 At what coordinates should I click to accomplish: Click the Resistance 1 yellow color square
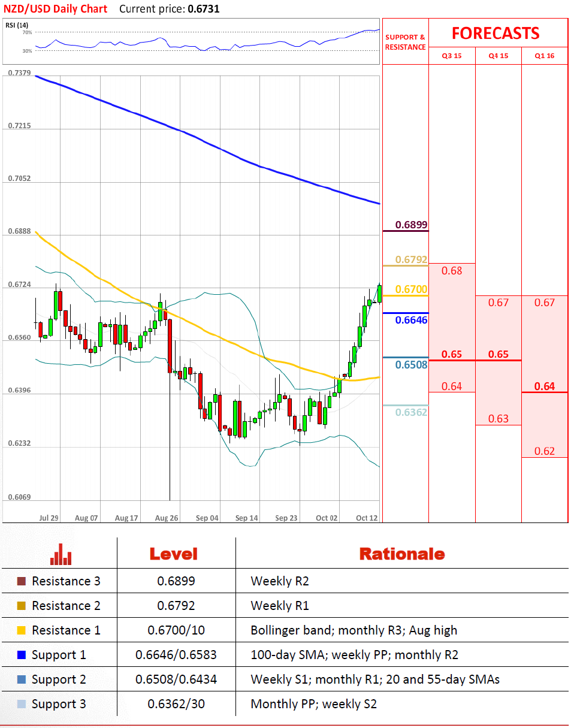coord(22,630)
